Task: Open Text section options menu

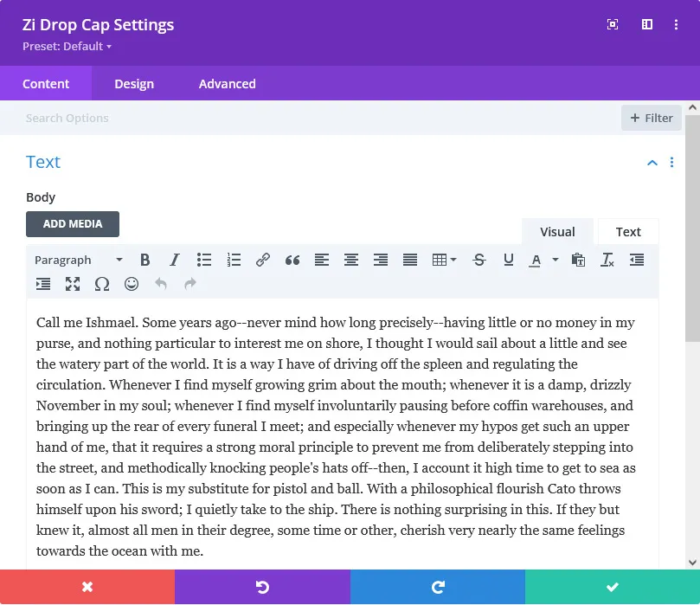Action: click(x=671, y=163)
